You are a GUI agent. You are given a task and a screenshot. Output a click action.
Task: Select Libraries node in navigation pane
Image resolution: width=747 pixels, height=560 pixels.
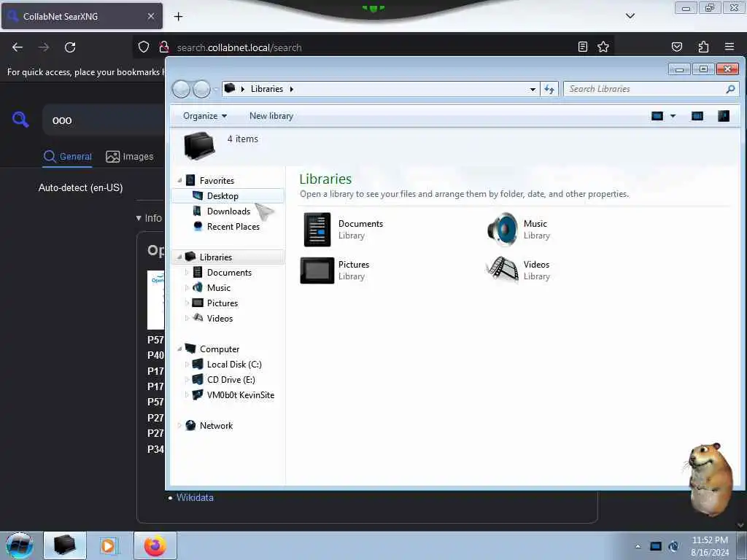coord(215,257)
